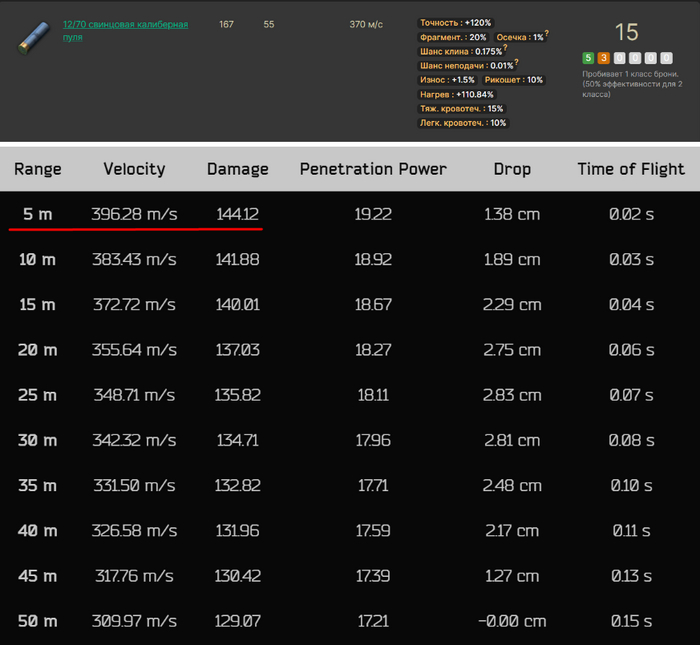Select the orange armor class box showing 3
Screen dimensions: 700x645
[603, 58]
